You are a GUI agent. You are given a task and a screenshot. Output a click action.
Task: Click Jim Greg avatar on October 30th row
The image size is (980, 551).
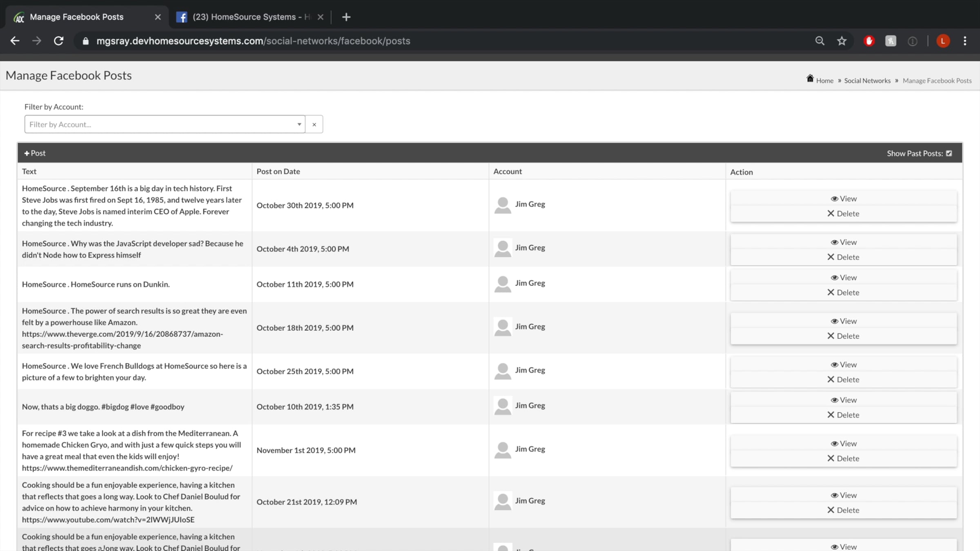(x=503, y=205)
